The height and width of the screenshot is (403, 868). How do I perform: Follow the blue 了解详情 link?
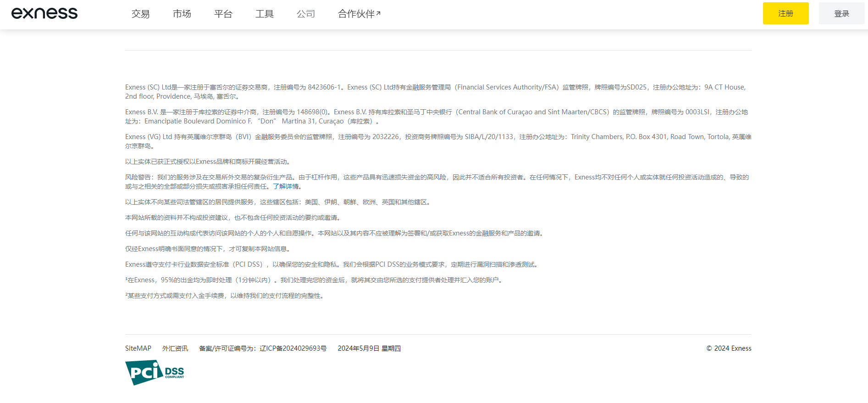[286, 186]
